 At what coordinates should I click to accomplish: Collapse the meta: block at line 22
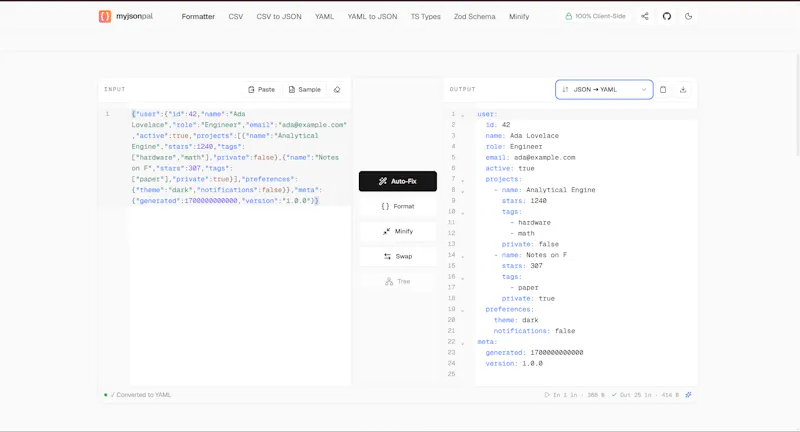[x=463, y=343]
